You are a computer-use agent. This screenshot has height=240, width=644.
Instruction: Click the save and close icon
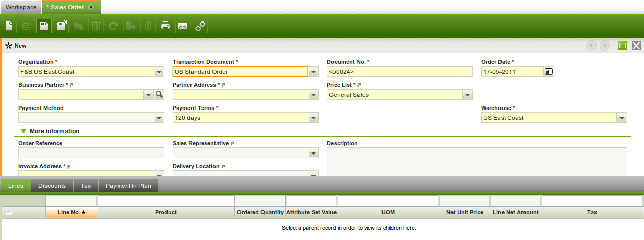tap(61, 26)
